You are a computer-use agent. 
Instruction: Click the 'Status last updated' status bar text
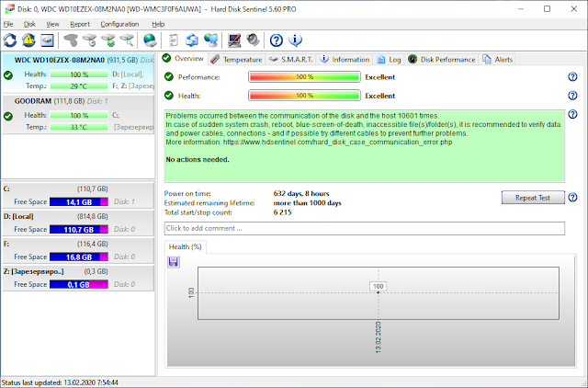pos(60,382)
